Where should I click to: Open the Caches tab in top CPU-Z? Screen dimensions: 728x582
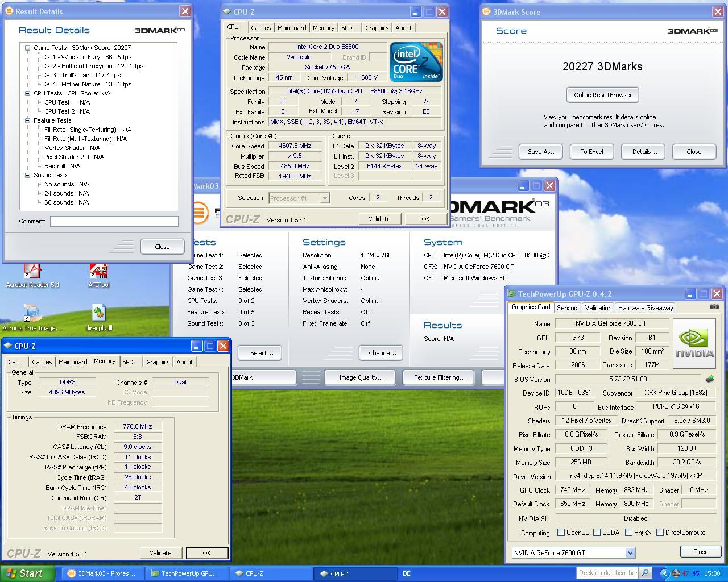pyautogui.click(x=260, y=28)
